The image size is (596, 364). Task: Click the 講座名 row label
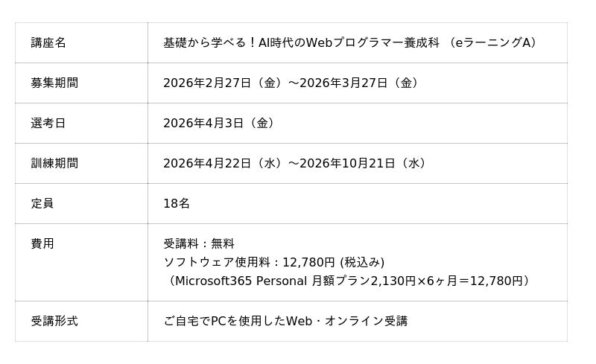click(x=48, y=43)
